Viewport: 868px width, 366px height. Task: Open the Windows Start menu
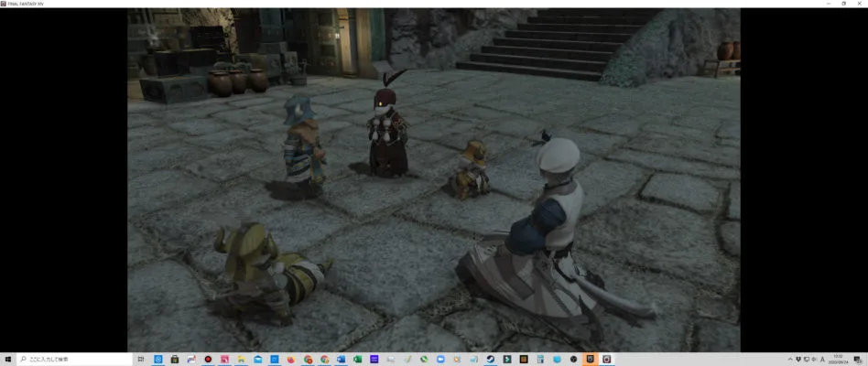(8, 360)
